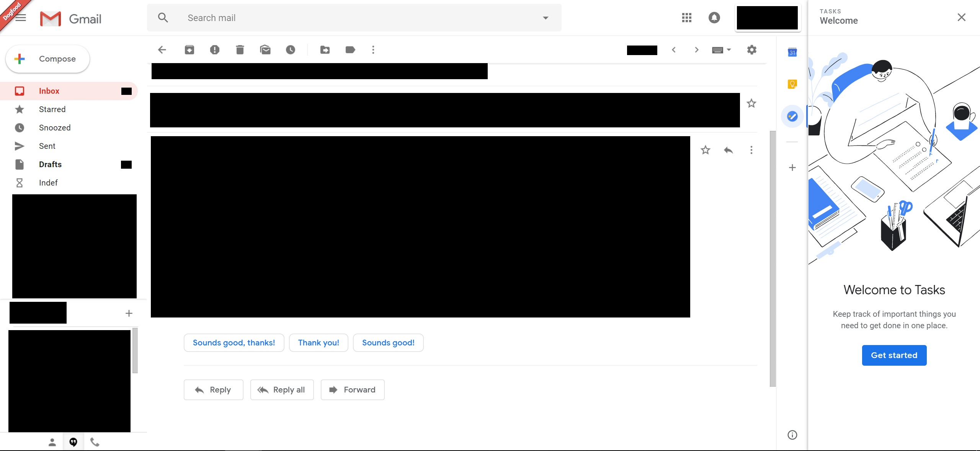Archive the open conversation
The height and width of the screenshot is (451, 980).
coord(189,50)
